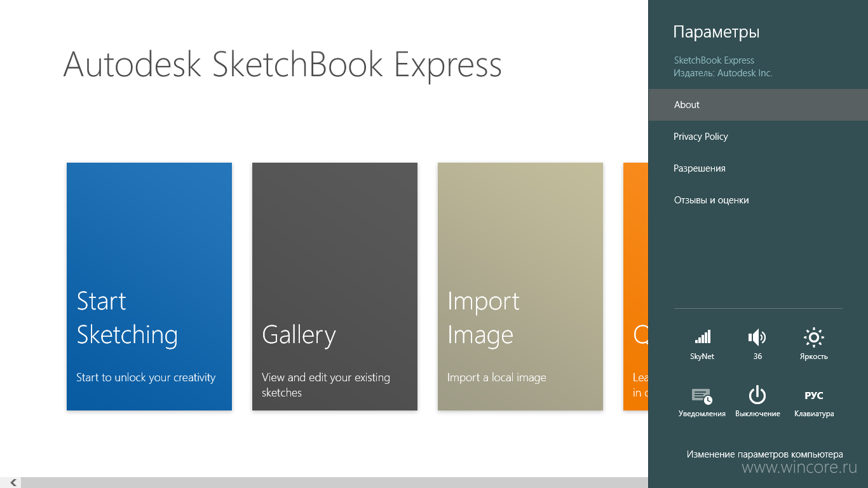Click the volume speaker icon showing 36
868x488 pixels.
point(757,337)
